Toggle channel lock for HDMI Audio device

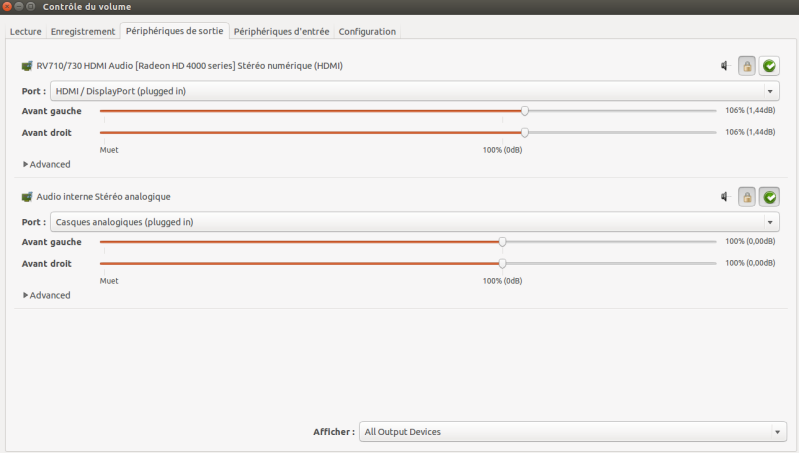(x=747, y=66)
